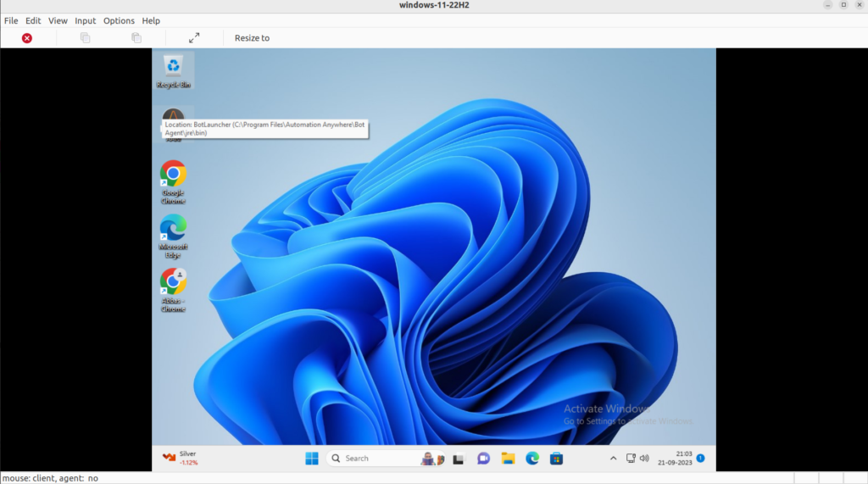Click the volume speaker icon in tray
This screenshot has height=484, width=868.
[644, 459]
